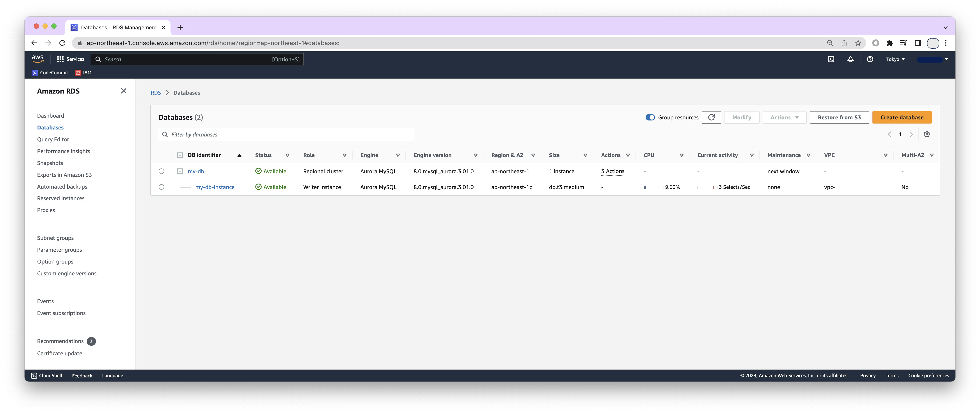Sort by the Status column arrow
Viewport: 980px width, 414px height.
pyautogui.click(x=287, y=156)
